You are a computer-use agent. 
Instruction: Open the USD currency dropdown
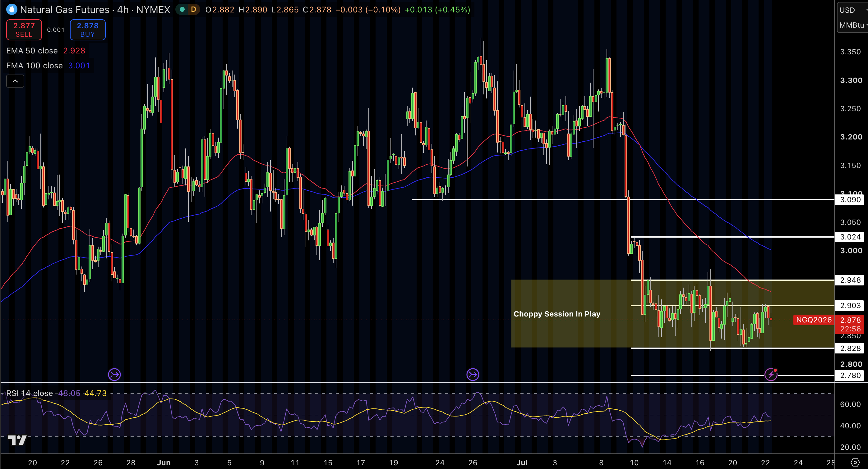pos(853,10)
